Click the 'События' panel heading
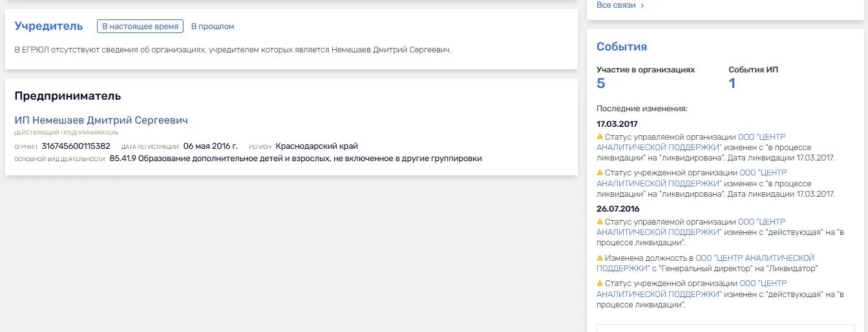This screenshot has height=332, width=868. [x=622, y=47]
